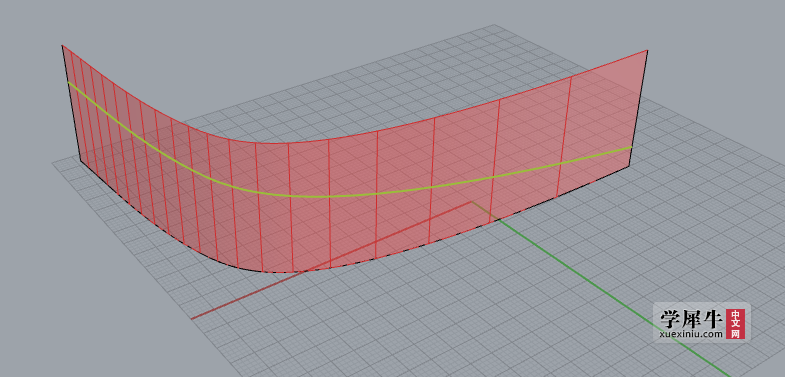Viewport: 785px width, 377px height.
Task: Click the bottom-right corner of the surface
Action: tap(629, 167)
